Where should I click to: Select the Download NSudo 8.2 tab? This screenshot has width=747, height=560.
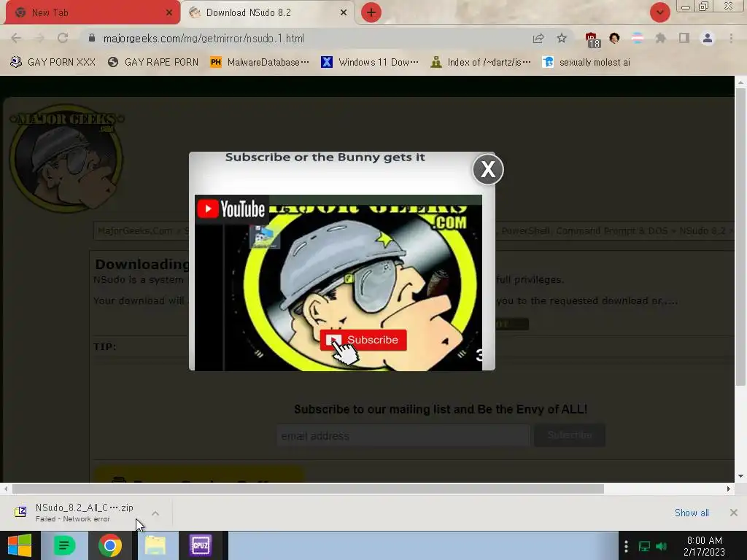coord(267,12)
